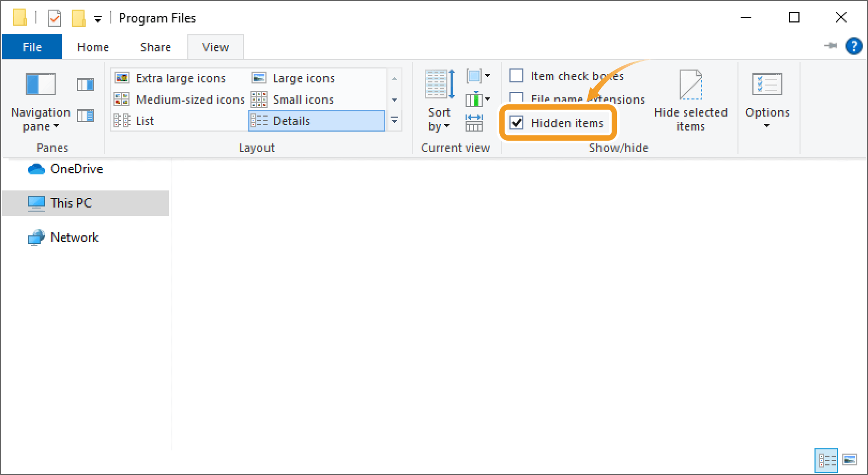Click the Size all columns to fit icon
Screen dimensions: 868x475
click(474, 123)
